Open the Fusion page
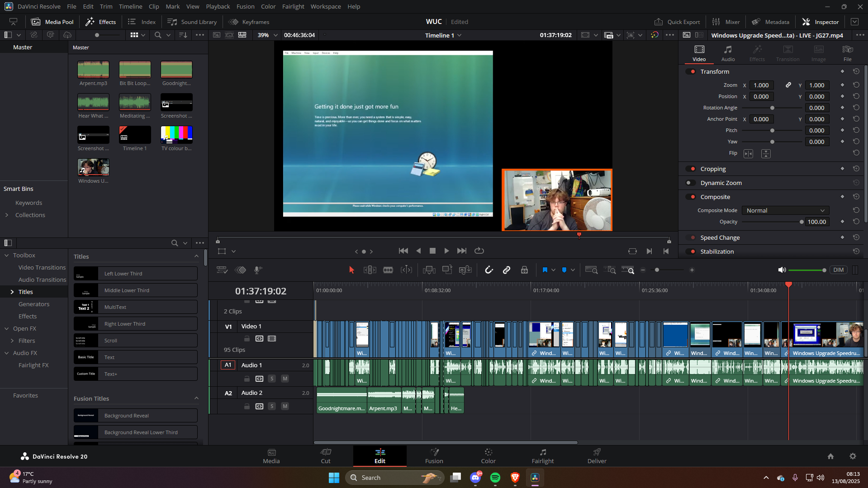The width and height of the screenshot is (868, 488). (x=434, y=456)
